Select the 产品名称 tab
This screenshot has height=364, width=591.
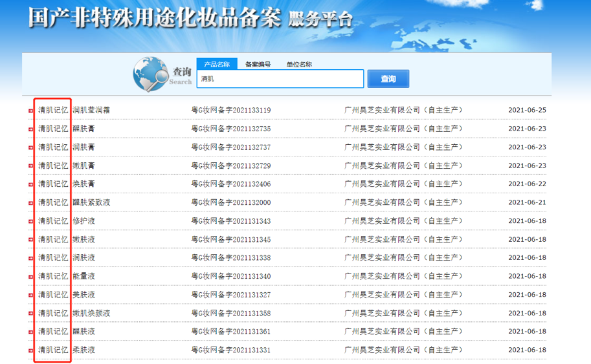coord(217,64)
